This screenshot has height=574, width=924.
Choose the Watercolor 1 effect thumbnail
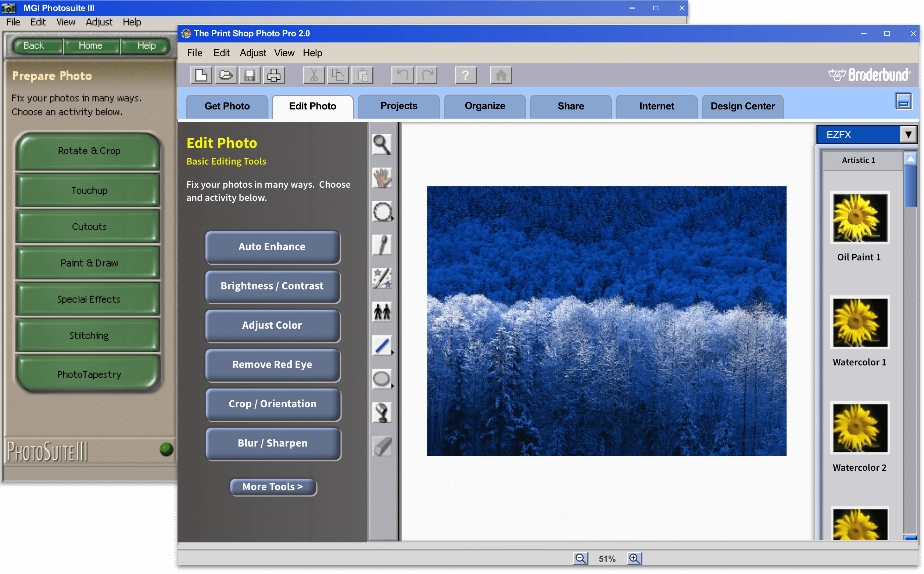pyautogui.click(x=860, y=322)
